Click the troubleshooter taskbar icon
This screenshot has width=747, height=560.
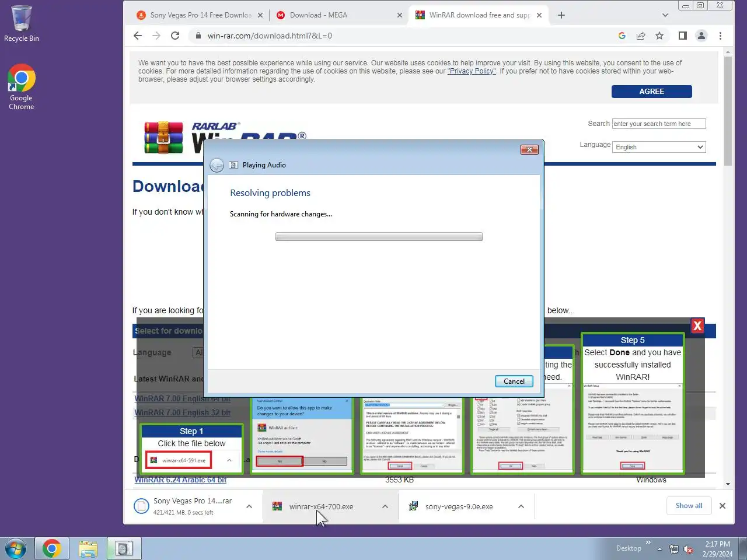pos(124,549)
